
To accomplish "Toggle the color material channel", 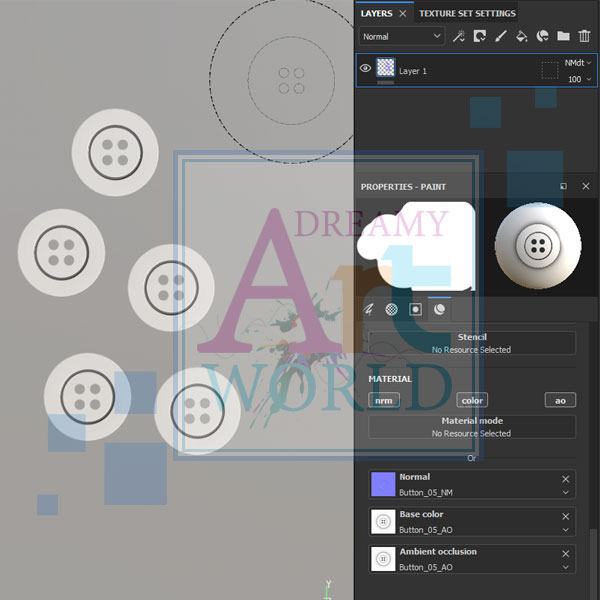I will [472, 400].
